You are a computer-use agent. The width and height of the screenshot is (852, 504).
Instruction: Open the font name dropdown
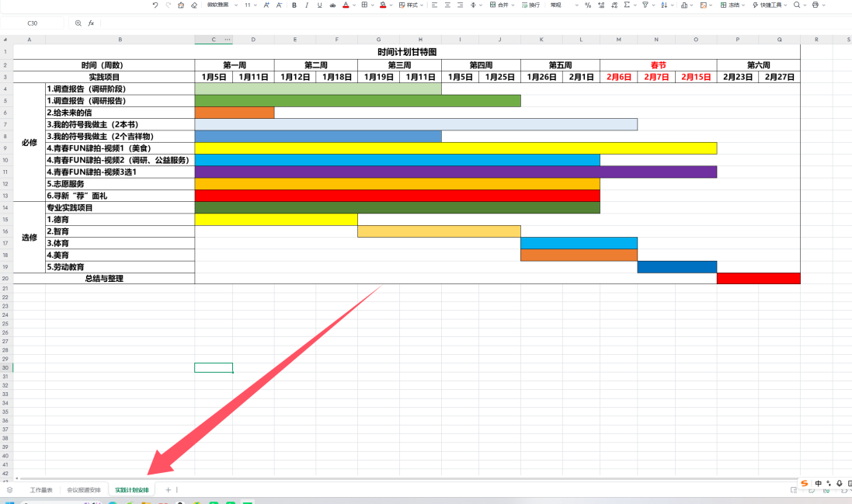pos(220,5)
